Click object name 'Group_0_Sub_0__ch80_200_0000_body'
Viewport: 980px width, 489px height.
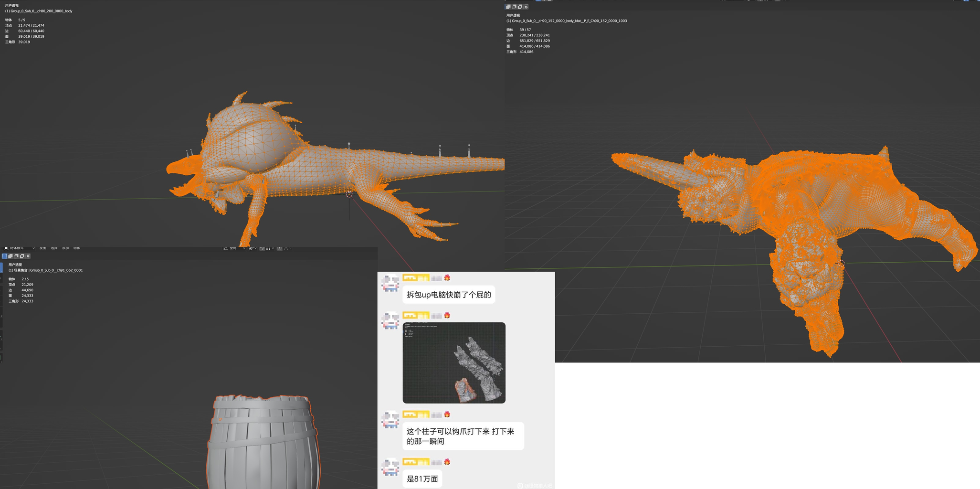tap(42, 11)
